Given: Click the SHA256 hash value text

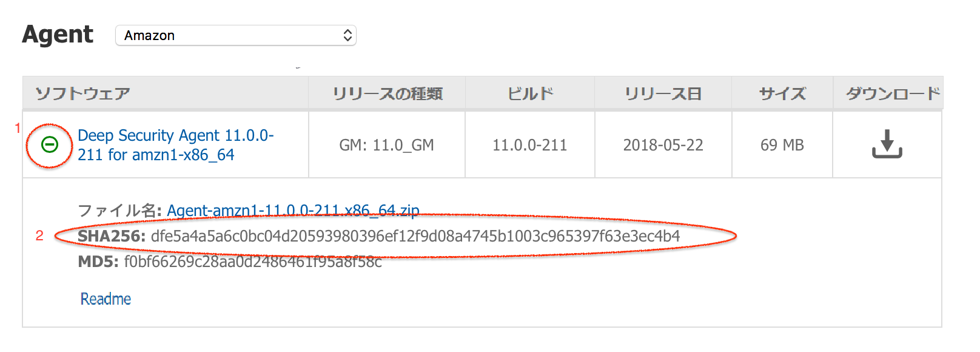Looking at the screenshot, I should coord(415,236).
